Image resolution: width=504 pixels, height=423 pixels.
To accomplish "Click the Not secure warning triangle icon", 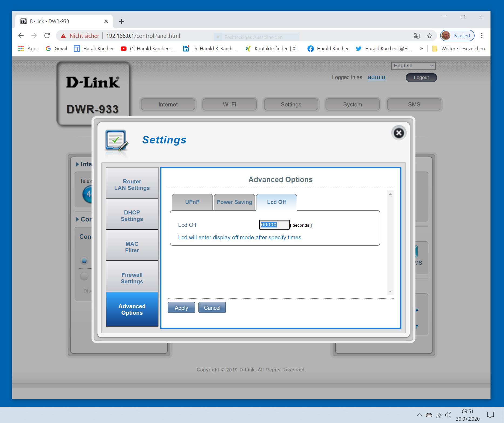I will (63, 36).
